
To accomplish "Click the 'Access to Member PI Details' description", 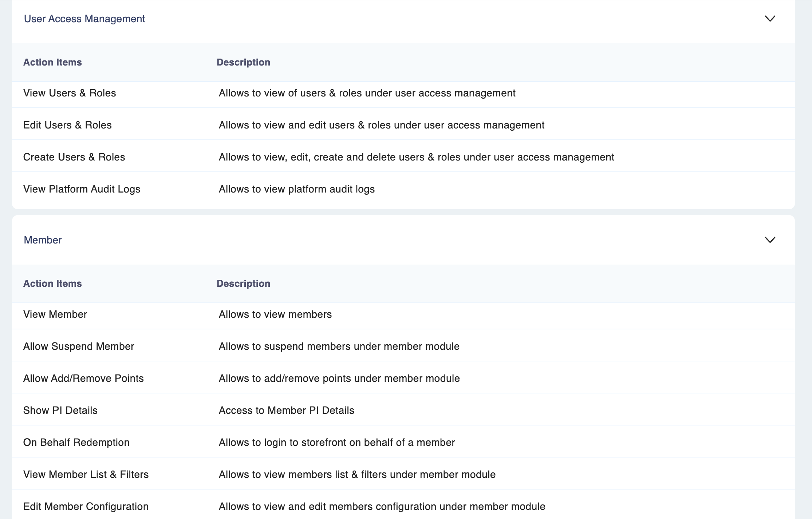I will coord(286,411).
